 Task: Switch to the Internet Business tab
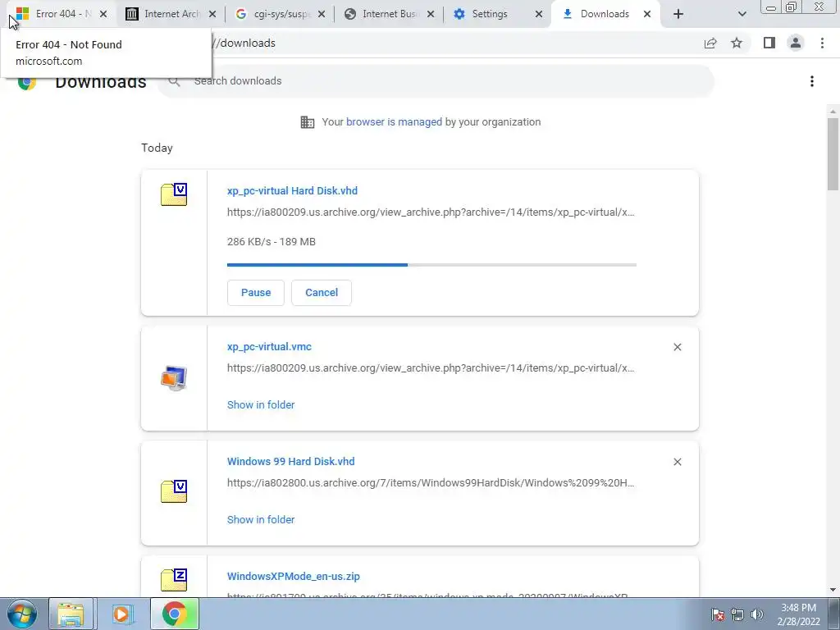(x=390, y=14)
